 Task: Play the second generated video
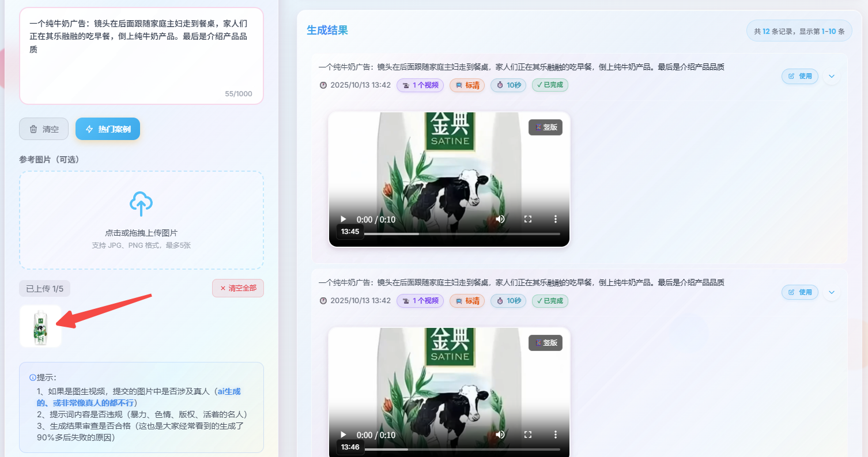pos(343,435)
